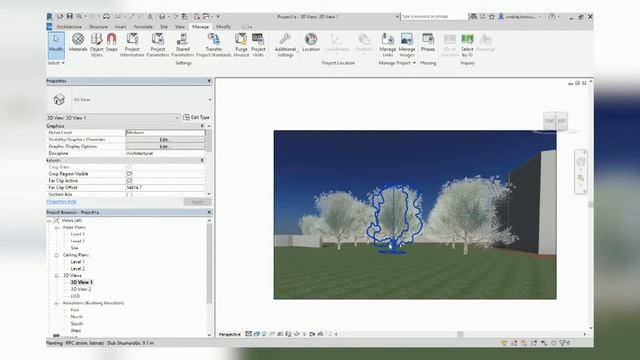
Task: Click the Save icon in quick access toolbar
Action: point(69,16)
